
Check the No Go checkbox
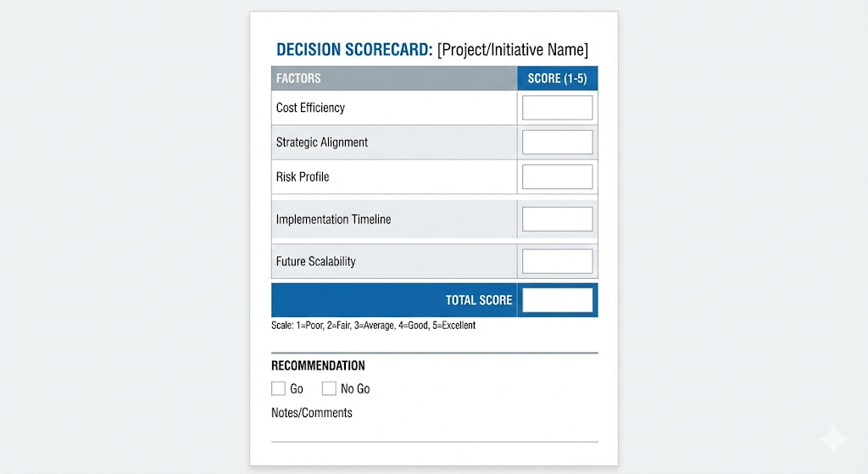point(329,388)
